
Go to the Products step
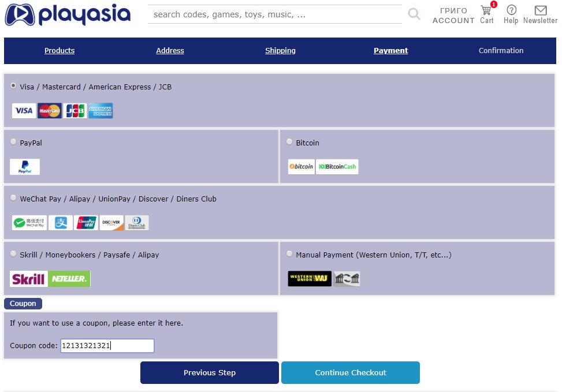pyautogui.click(x=59, y=51)
